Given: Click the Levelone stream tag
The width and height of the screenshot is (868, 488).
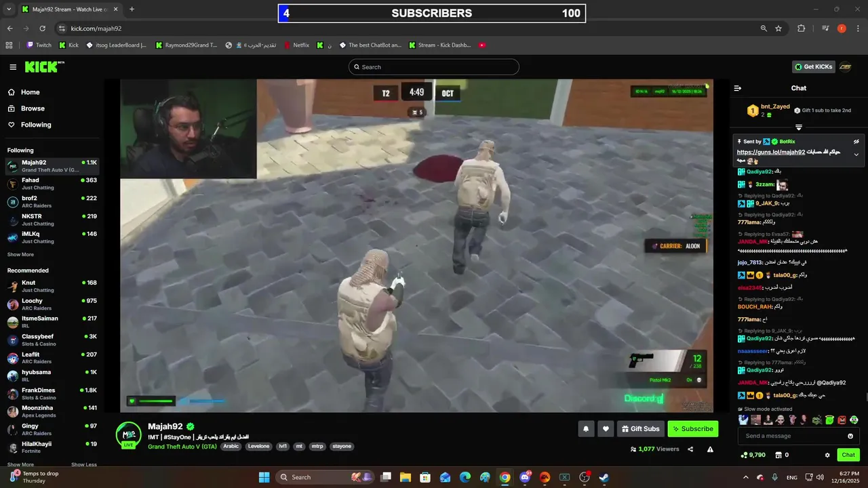Looking at the screenshot, I should (258, 447).
